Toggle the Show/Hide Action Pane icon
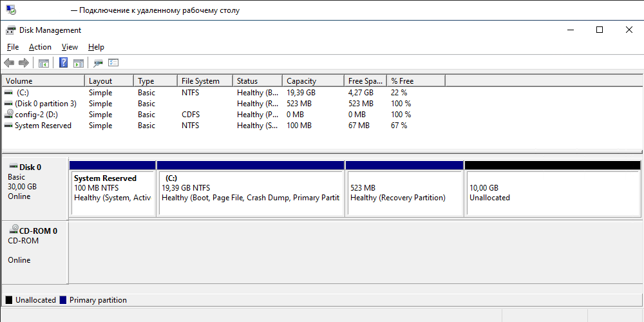644x322 pixels. (x=79, y=62)
